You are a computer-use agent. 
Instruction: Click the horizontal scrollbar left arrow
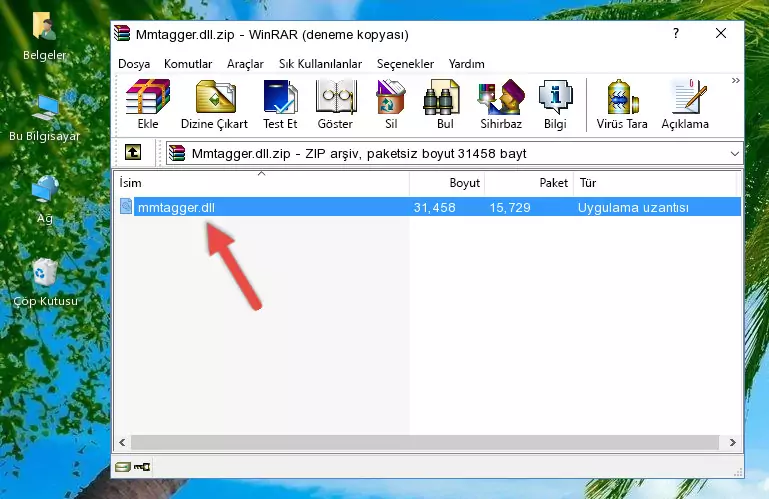[x=123, y=443]
